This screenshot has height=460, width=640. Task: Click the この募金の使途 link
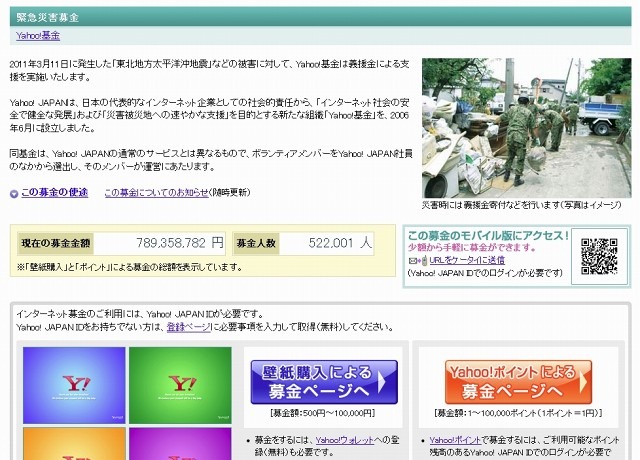pos(54,192)
